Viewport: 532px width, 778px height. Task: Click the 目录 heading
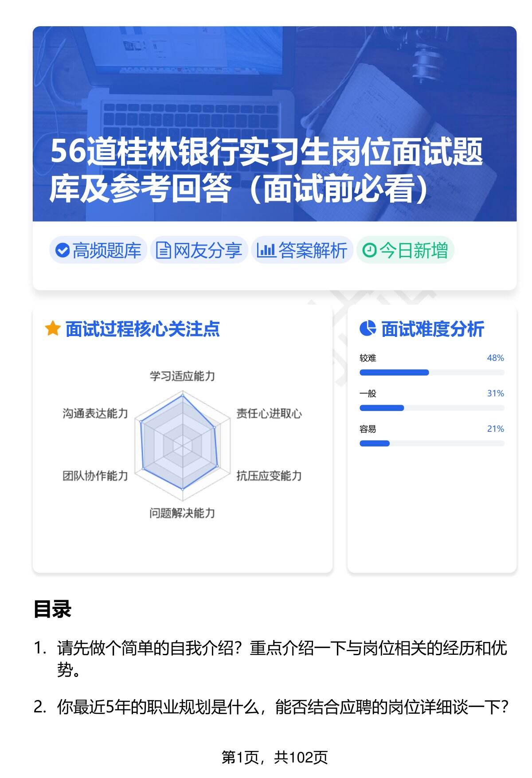click(52, 609)
